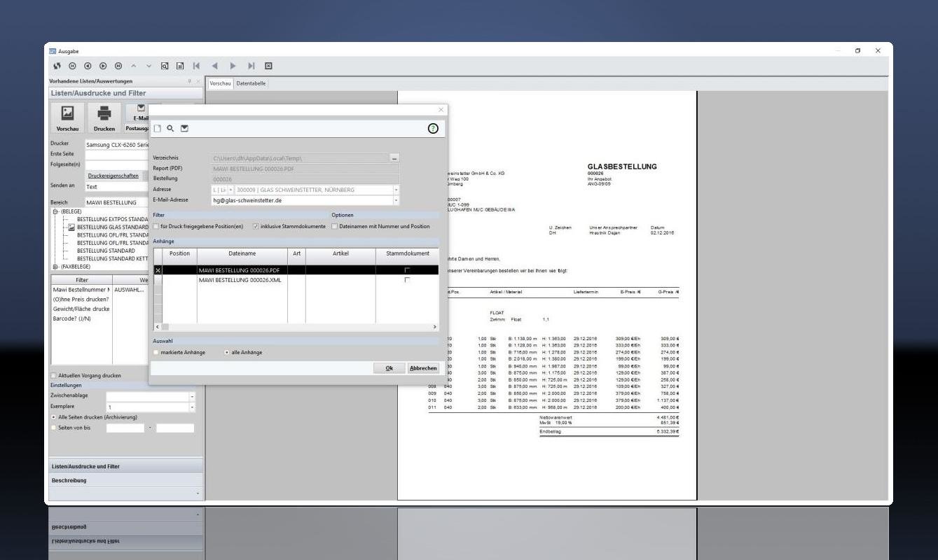938x560 pixels.
Task: Click the circled next record icon
Action: (103, 66)
